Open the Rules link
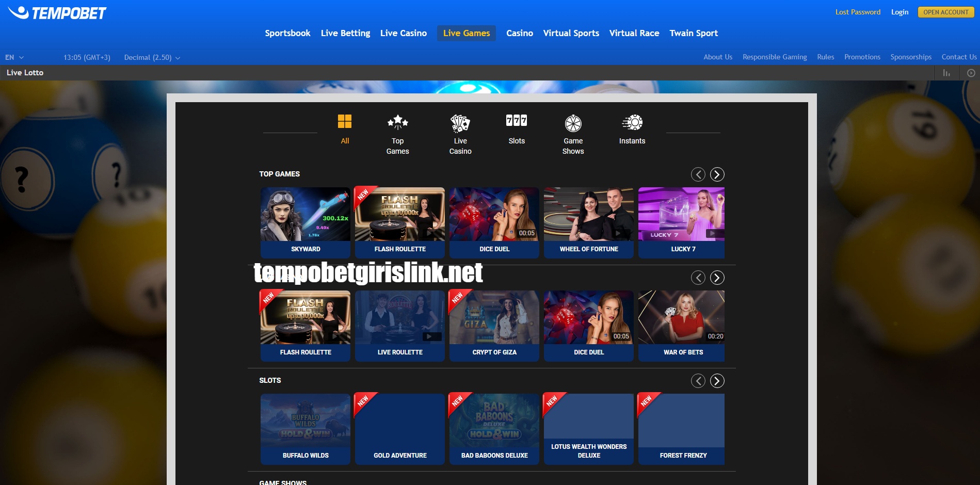The width and height of the screenshot is (980, 485). pos(825,57)
